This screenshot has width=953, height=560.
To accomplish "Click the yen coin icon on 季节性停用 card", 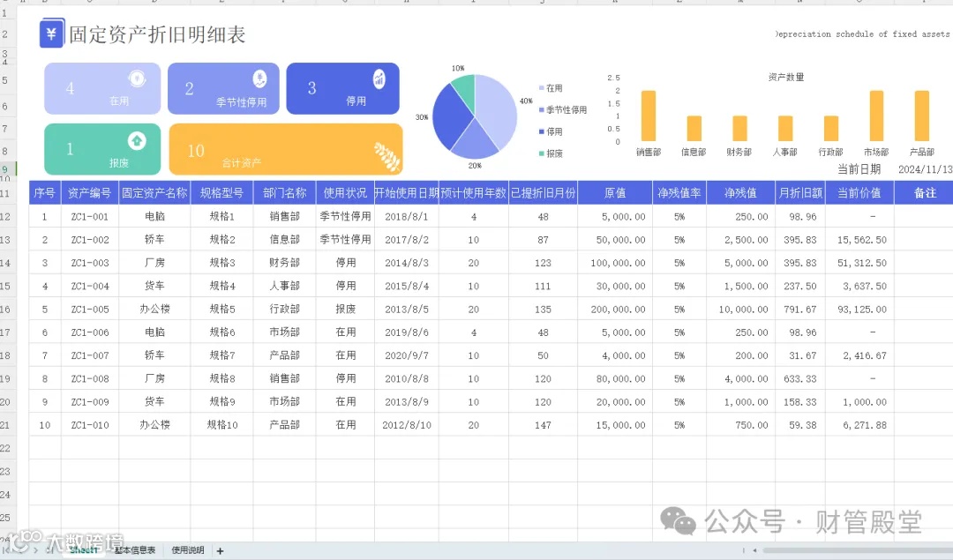I will point(259,79).
